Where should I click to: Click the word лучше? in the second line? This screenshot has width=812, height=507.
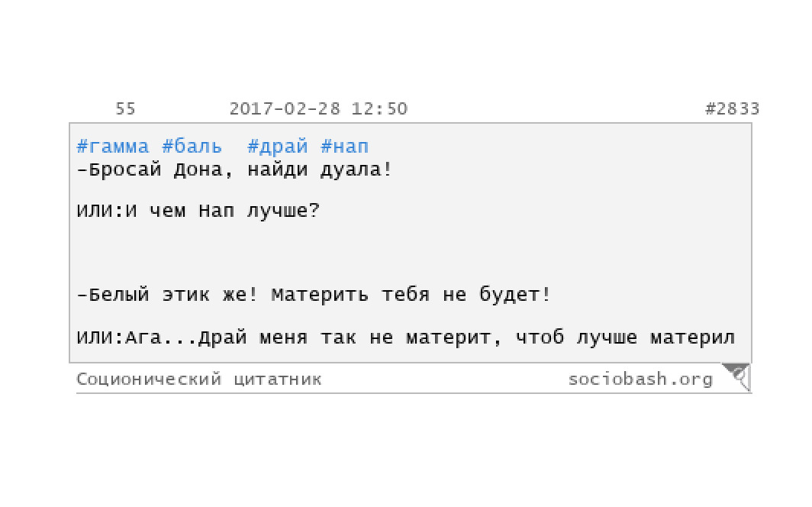click(283, 211)
